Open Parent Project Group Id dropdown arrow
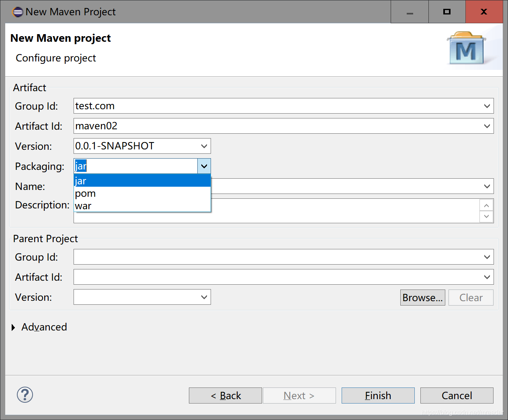Viewport: 508px width, 420px height. tap(487, 257)
